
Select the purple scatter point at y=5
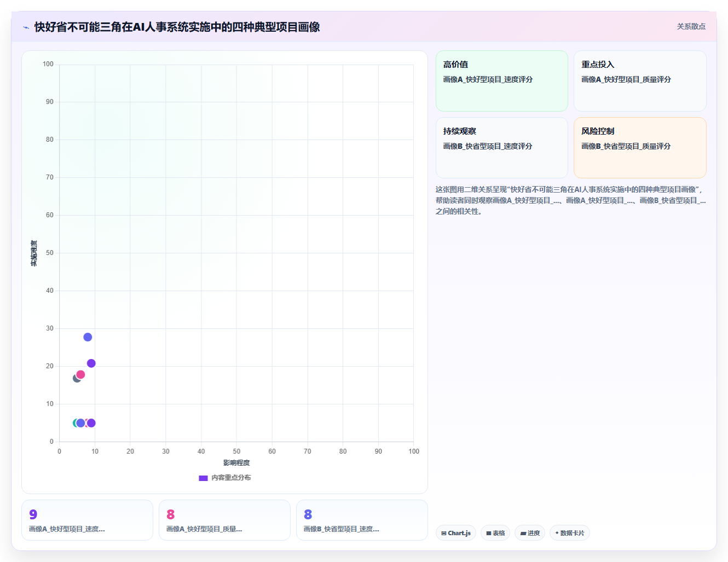(91, 423)
